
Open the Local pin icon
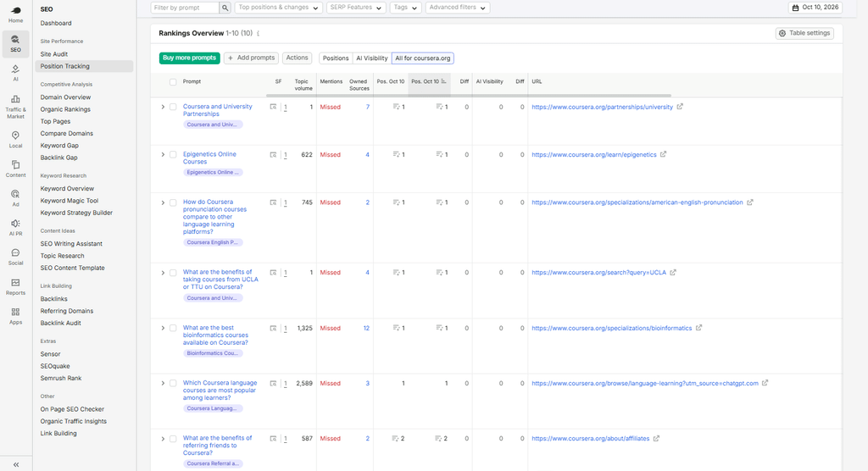(15, 140)
